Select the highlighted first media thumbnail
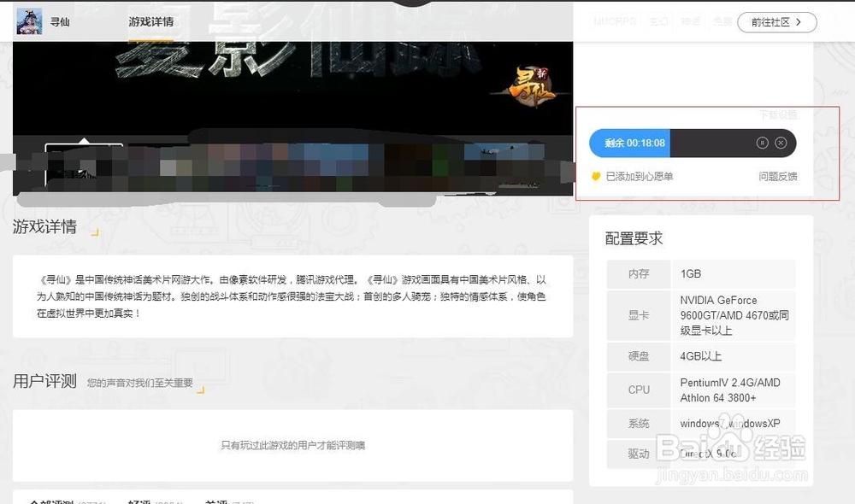 coord(84,167)
